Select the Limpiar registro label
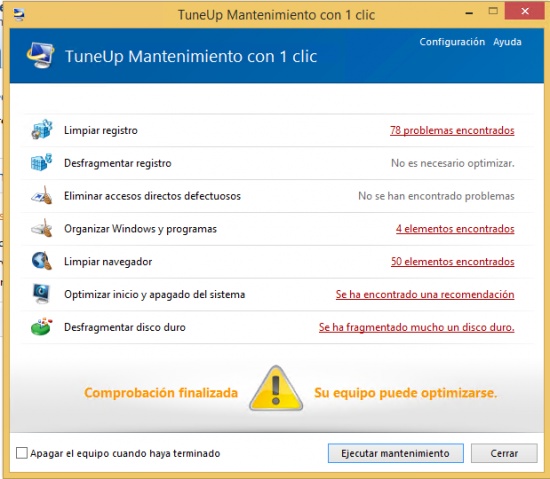 pos(101,130)
